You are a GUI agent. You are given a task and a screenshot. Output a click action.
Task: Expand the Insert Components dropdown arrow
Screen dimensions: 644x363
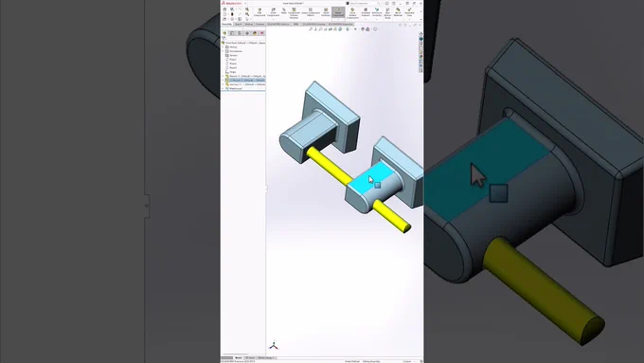click(x=273, y=19)
